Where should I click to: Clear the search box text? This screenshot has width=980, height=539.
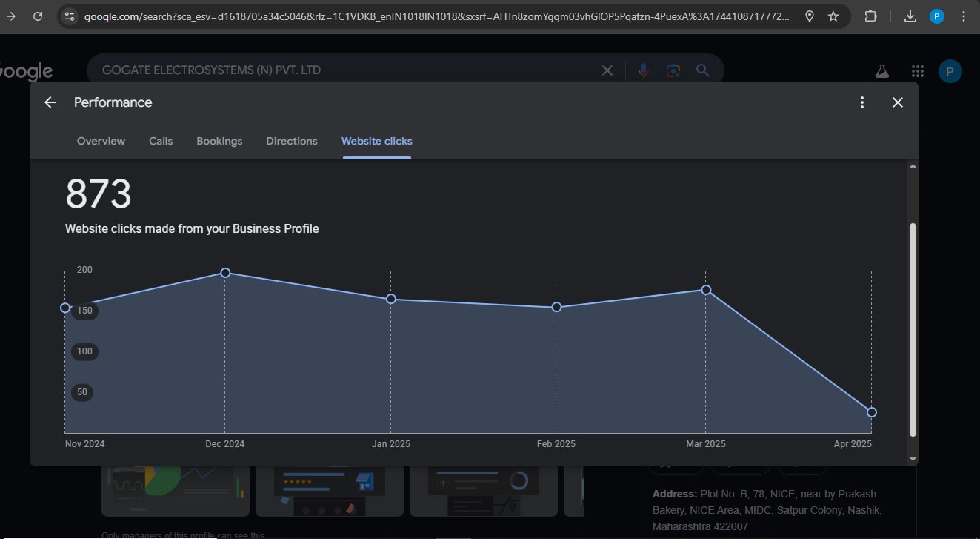[607, 70]
